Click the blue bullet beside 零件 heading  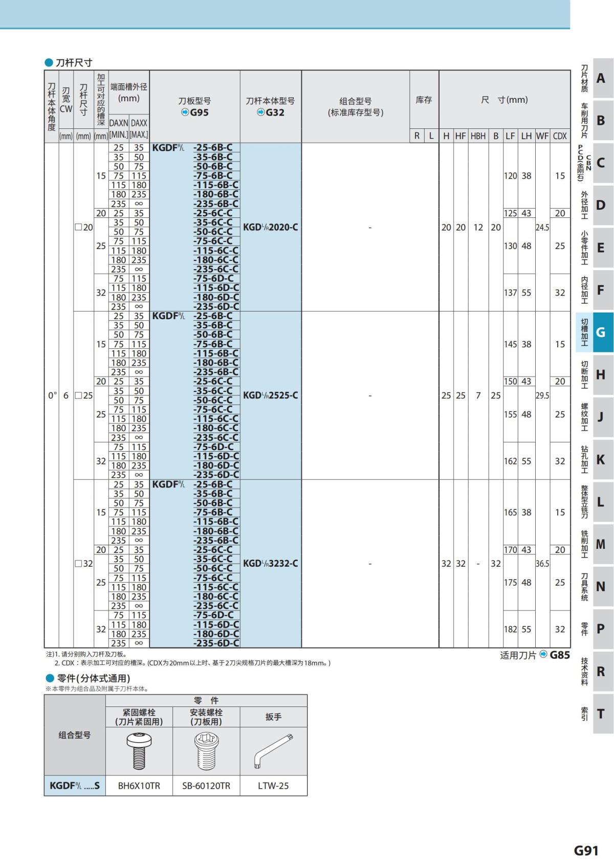(50, 678)
